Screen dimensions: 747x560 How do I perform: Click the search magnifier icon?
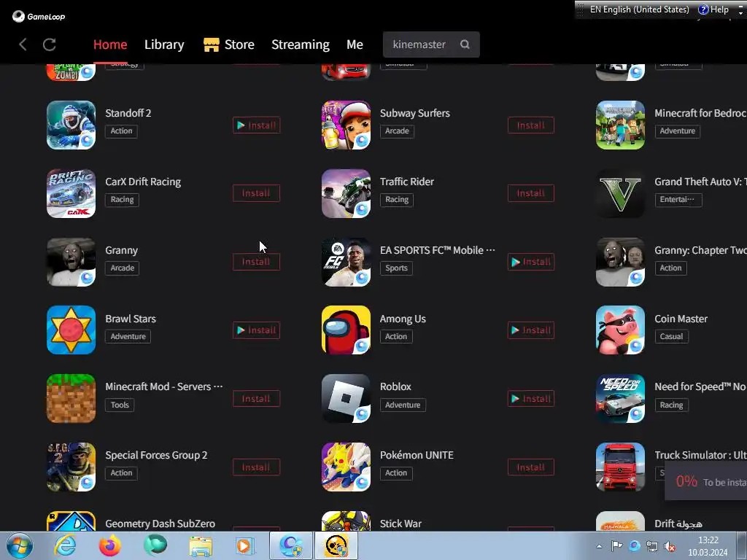(x=465, y=44)
